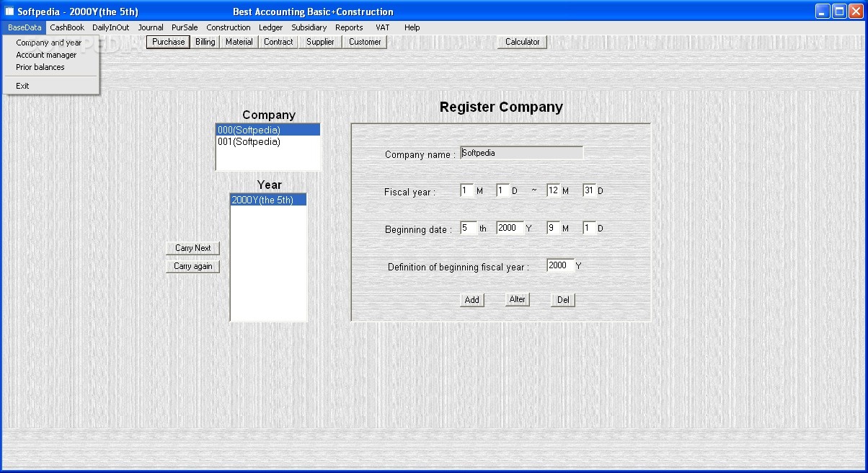Click the Billing toolbar button
Viewport: 868px width, 473px height.
(x=205, y=42)
